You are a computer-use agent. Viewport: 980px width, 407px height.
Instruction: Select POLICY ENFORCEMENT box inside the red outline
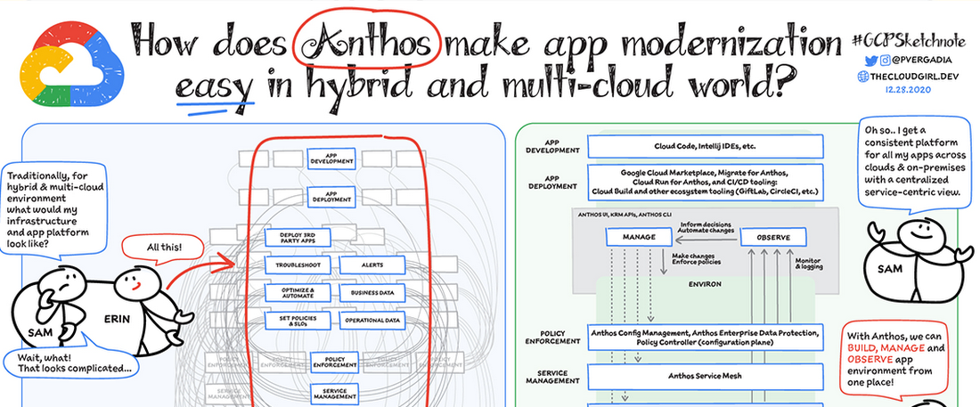(x=334, y=362)
